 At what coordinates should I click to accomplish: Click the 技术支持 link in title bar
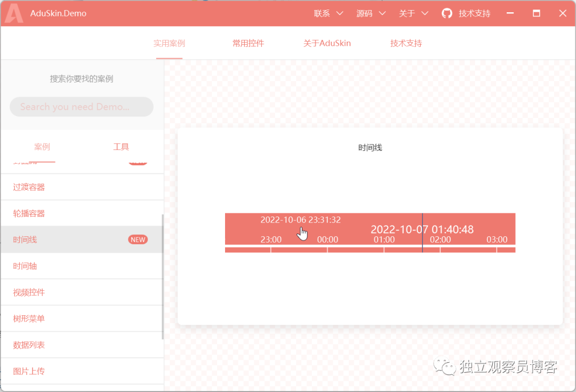[x=474, y=13]
